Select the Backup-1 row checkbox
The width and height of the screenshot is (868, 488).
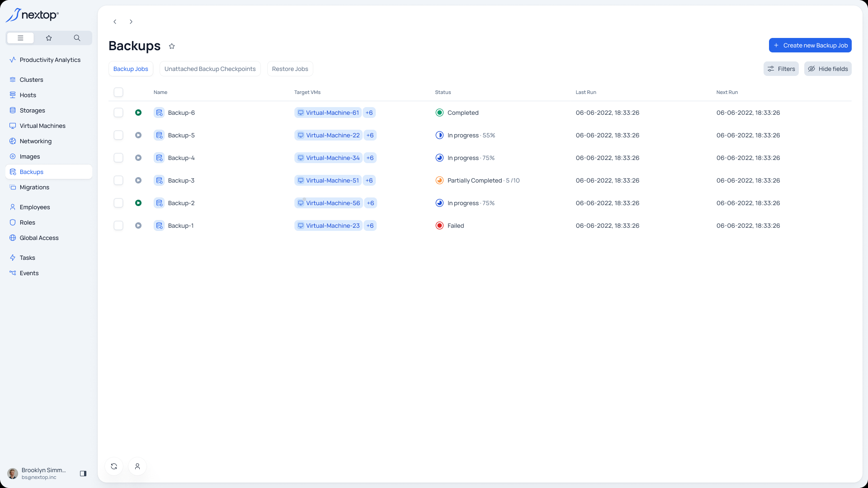click(118, 225)
